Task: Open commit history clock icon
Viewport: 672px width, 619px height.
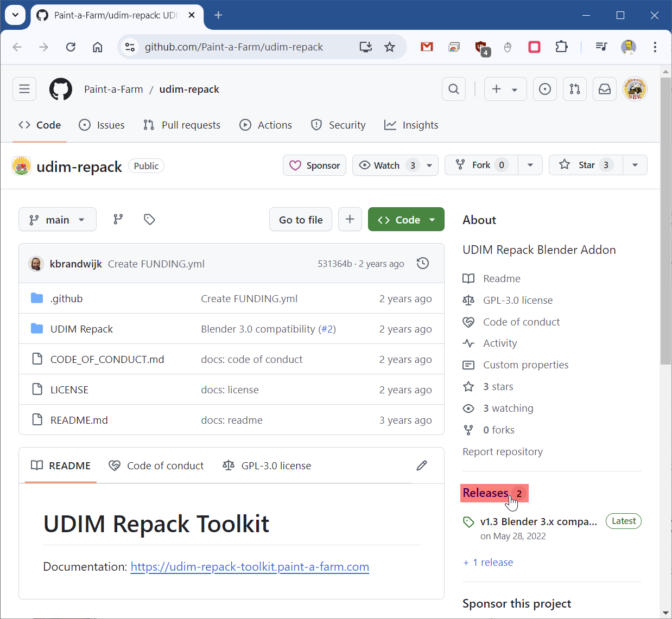Action: (x=423, y=264)
